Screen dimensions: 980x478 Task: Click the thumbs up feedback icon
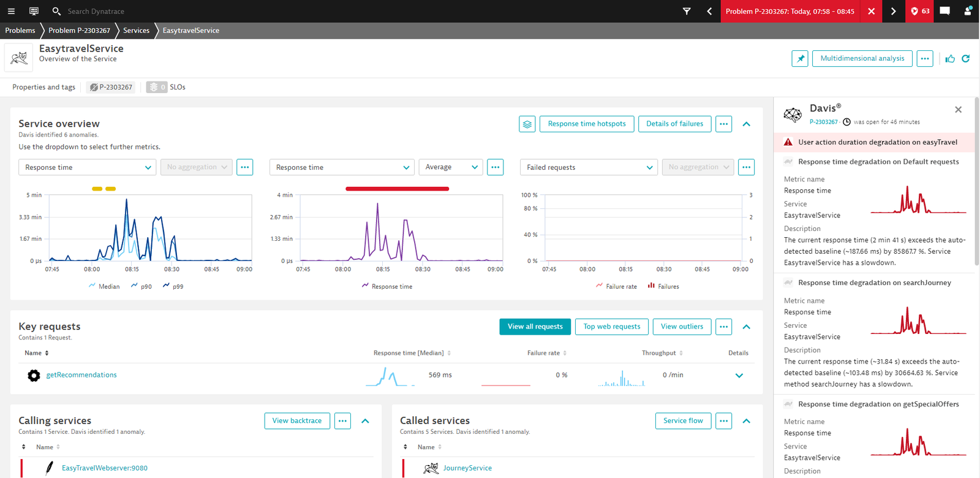(x=950, y=58)
